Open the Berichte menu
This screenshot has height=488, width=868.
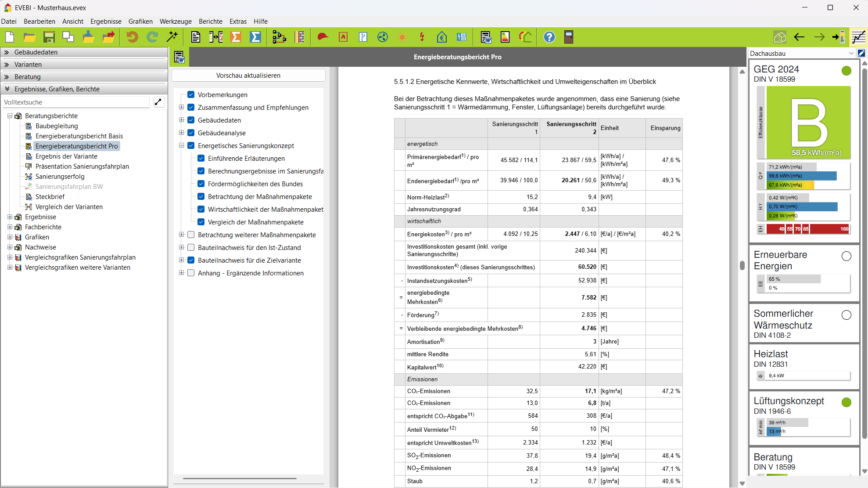tap(210, 22)
